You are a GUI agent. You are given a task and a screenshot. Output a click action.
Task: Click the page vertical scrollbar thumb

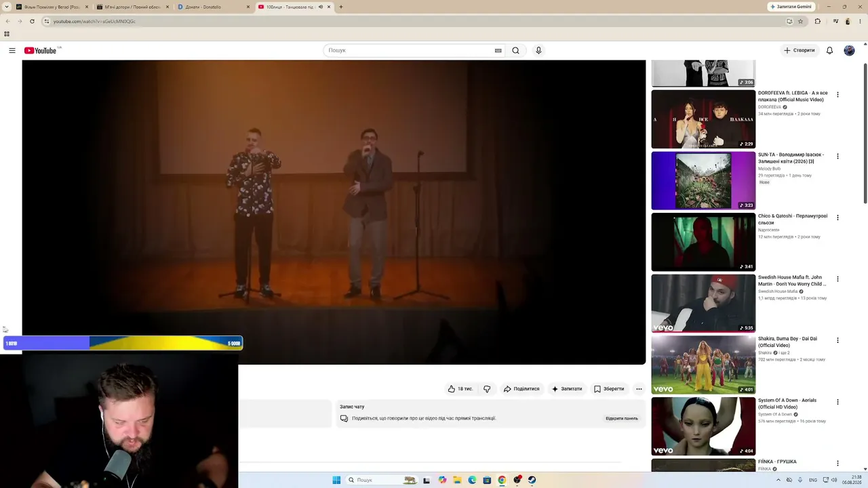[865, 133]
